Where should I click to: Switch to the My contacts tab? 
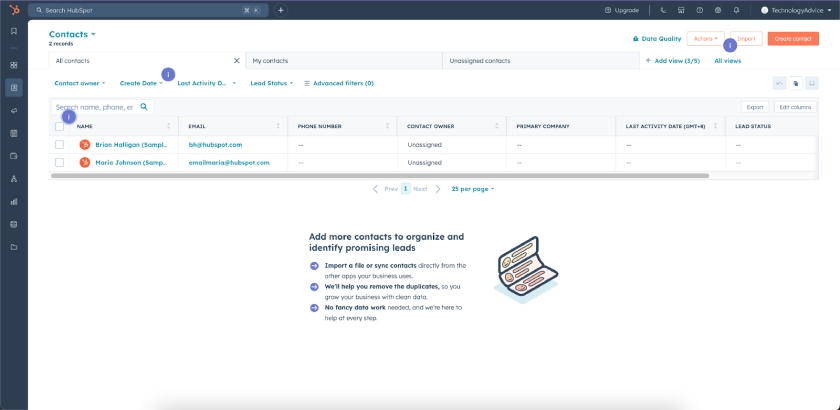[x=344, y=61]
